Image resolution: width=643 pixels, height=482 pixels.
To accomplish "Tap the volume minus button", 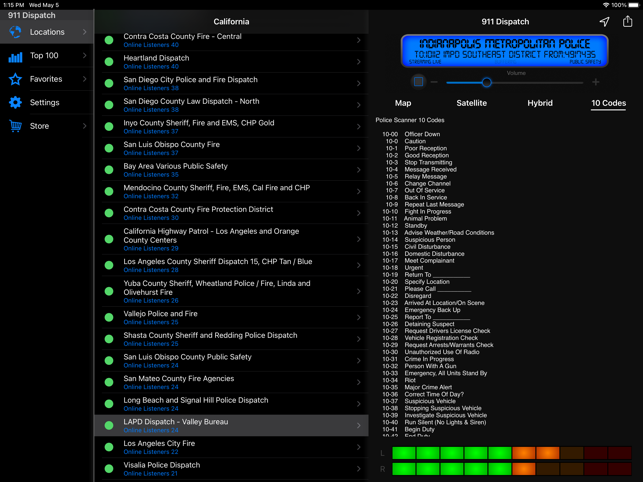I will [434, 82].
